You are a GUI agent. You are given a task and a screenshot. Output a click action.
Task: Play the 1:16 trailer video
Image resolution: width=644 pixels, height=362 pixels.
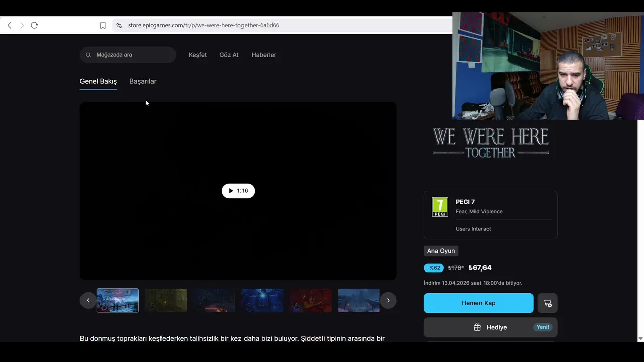click(238, 191)
